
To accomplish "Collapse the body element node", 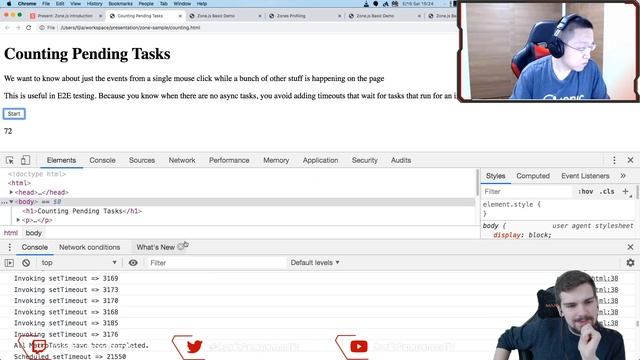I will [x=11, y=201].
